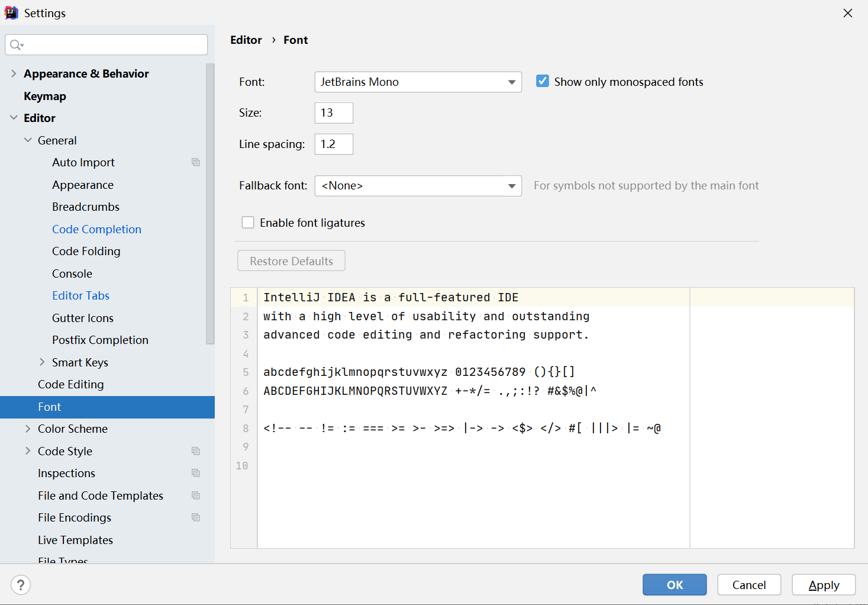Click the search magnifier icon in settings
The width and height of the screenshot is (868, 605).
(x=17, y=45)
